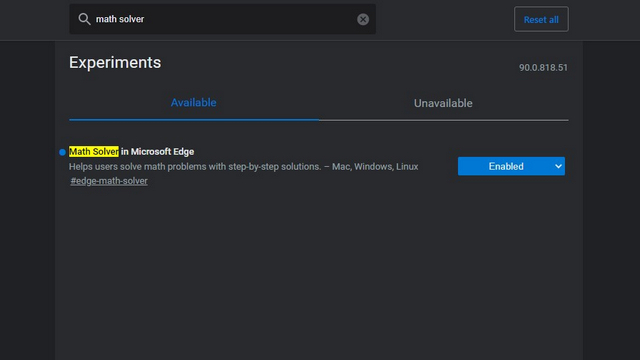Click the Experiments page heading
The height and width of the screenshot is (360, 640).
click(x=115, y=62)
